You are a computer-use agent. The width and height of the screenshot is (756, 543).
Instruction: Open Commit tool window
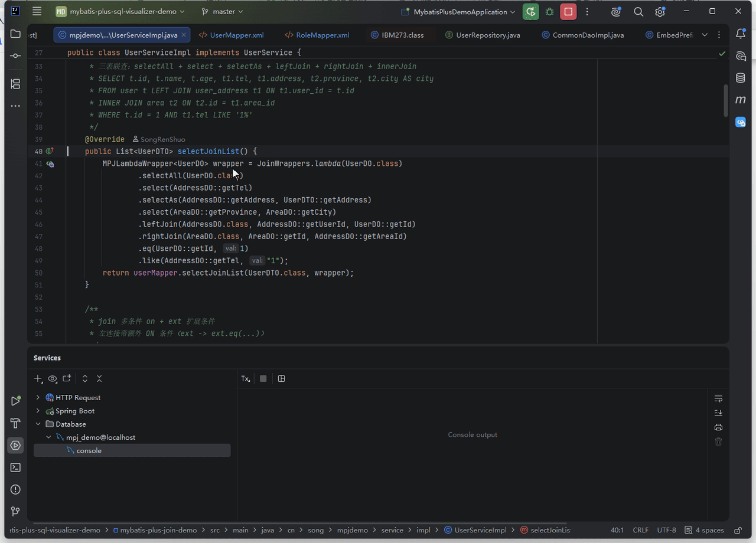coord(15,55)
